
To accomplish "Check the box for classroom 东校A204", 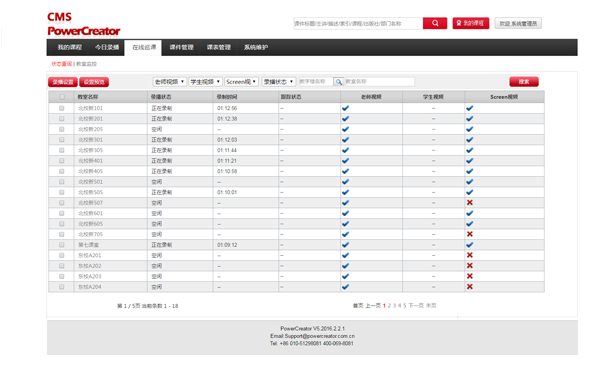I will pos(62,287).
